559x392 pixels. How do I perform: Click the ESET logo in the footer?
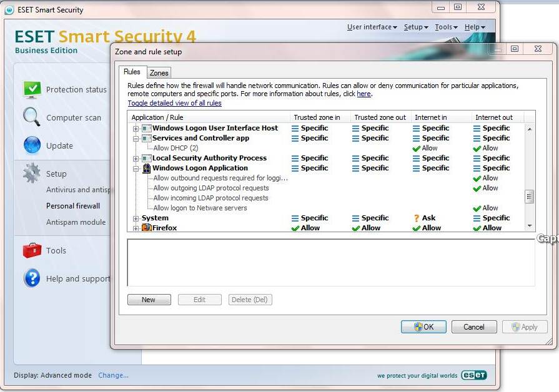click(x=474, y=375)
